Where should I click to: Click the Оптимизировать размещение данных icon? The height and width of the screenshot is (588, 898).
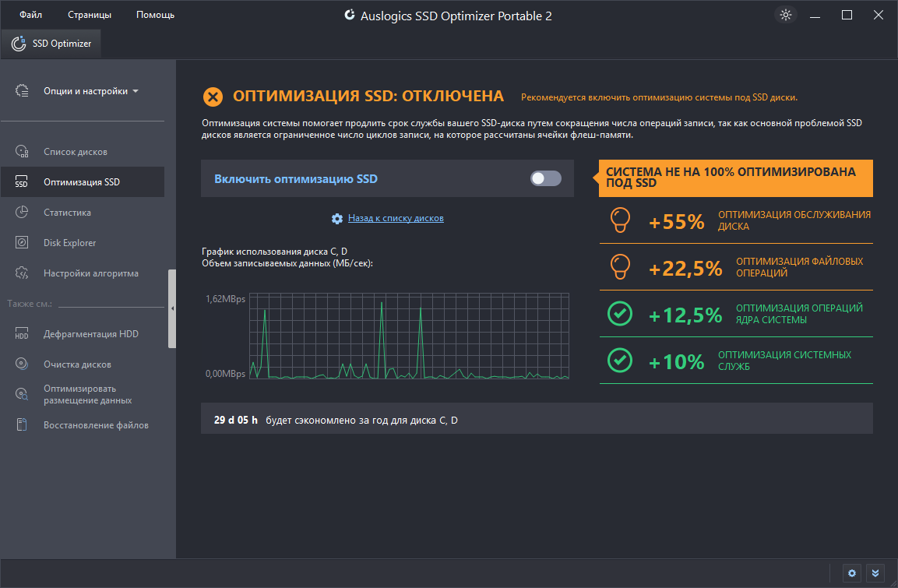pyautogui.click(x=22, y=395)
